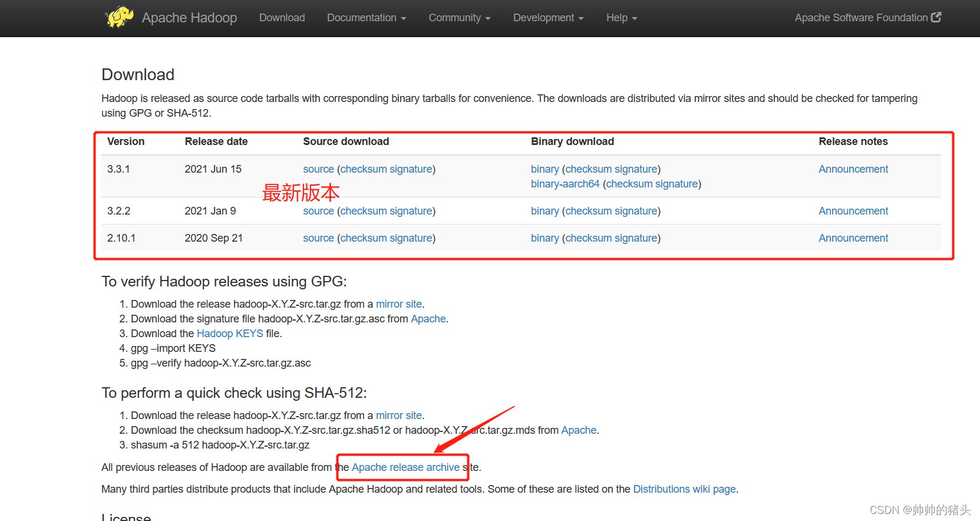Open mirror site link in GPG section
The image size is (980, 521).
[x=399, y=304]
